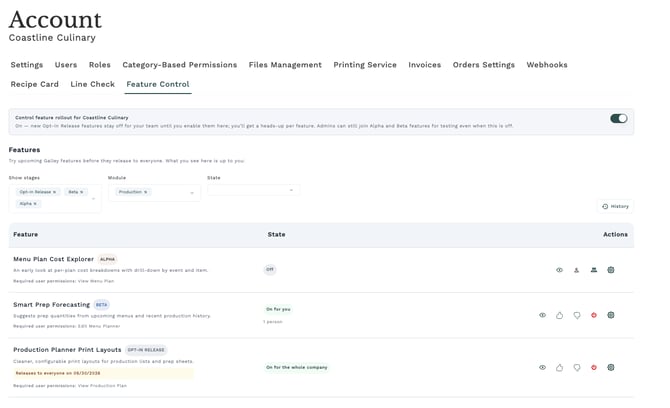Give thumbs up to Smart Prep Forecasting
The height and width of the screenshot is (408, 670).
(559, 315)
